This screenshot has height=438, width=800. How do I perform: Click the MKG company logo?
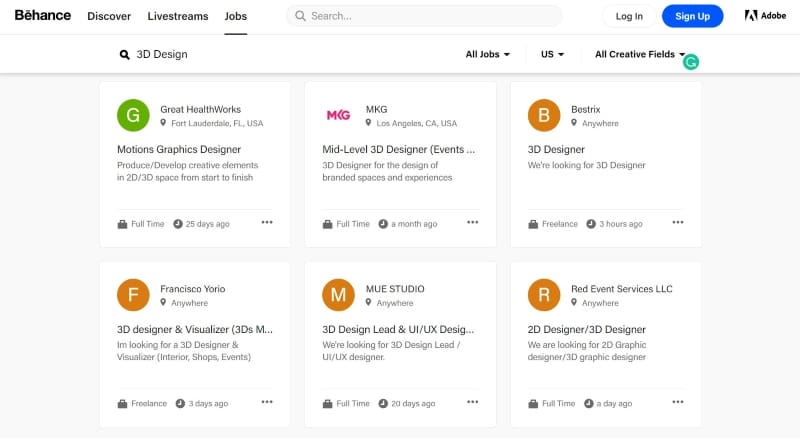point(338,115)
